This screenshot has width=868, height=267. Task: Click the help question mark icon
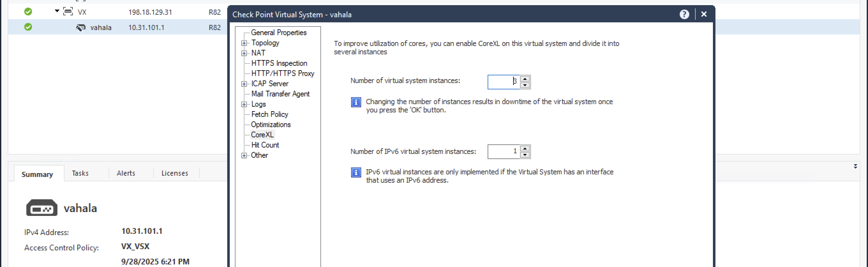pos(684,14)
